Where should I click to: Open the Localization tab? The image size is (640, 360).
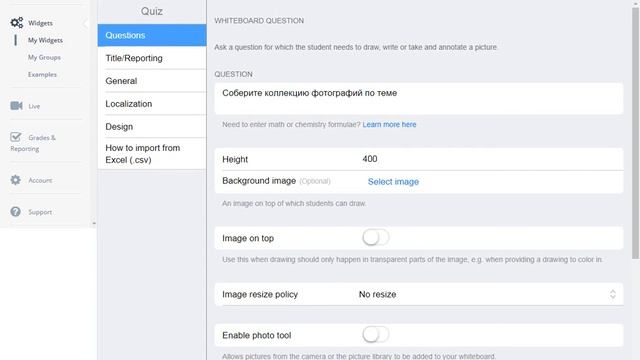pyautogui.click(x=152, y=104)
